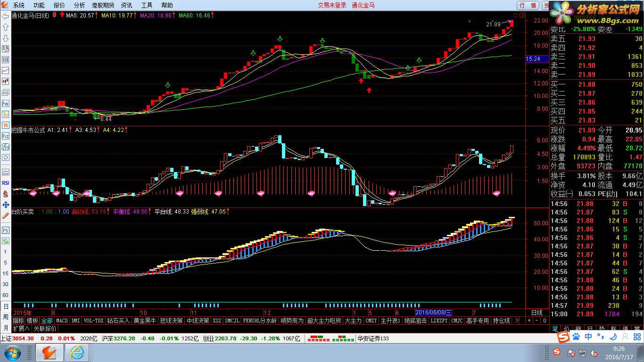Select the 超大主力吃货 indicator tab

click(x=324, y=321)
